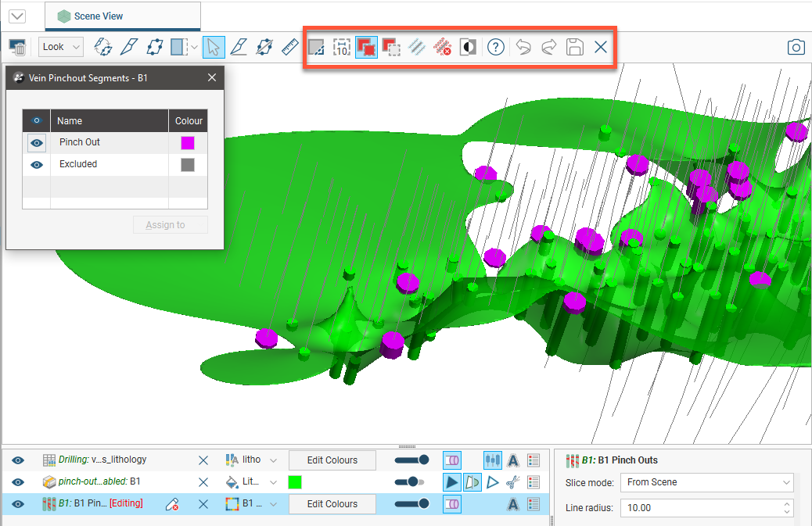
Task: Click the ruler measurement tool
Action: coord(290,47)
